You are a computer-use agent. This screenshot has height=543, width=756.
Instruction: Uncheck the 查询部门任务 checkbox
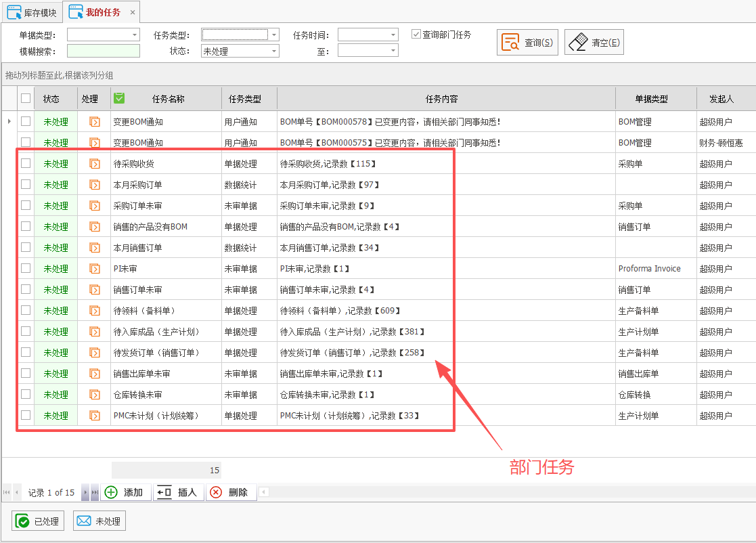point(417,34)
